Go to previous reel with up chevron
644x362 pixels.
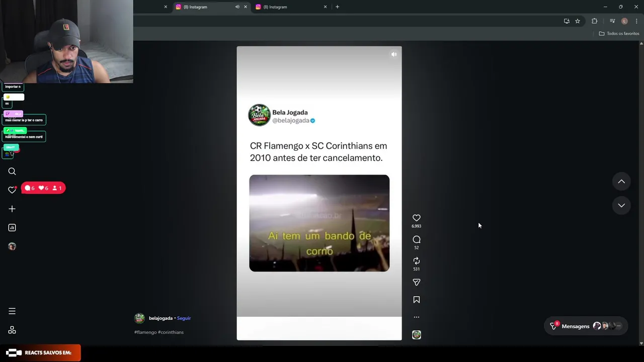(x=621, y=182)
